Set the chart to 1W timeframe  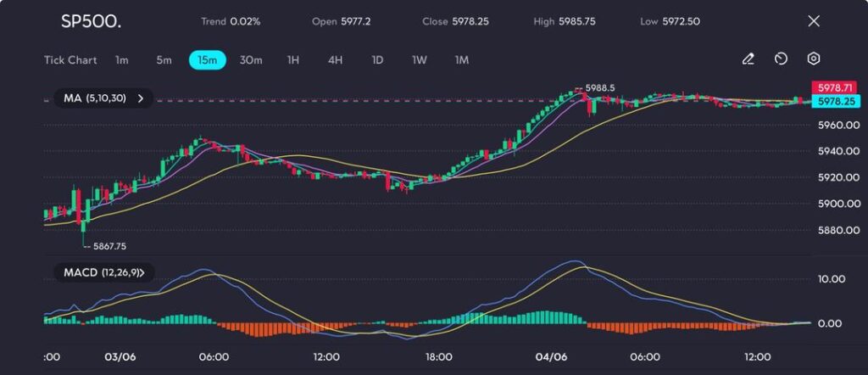[420, 60]
